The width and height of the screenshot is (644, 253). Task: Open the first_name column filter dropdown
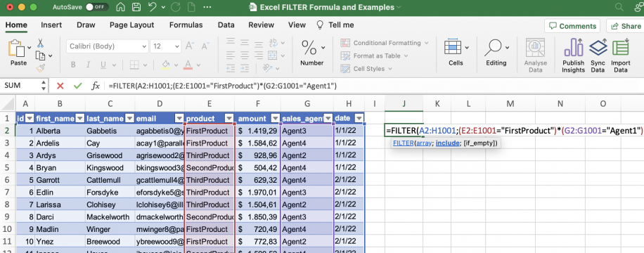pos(79,119)
